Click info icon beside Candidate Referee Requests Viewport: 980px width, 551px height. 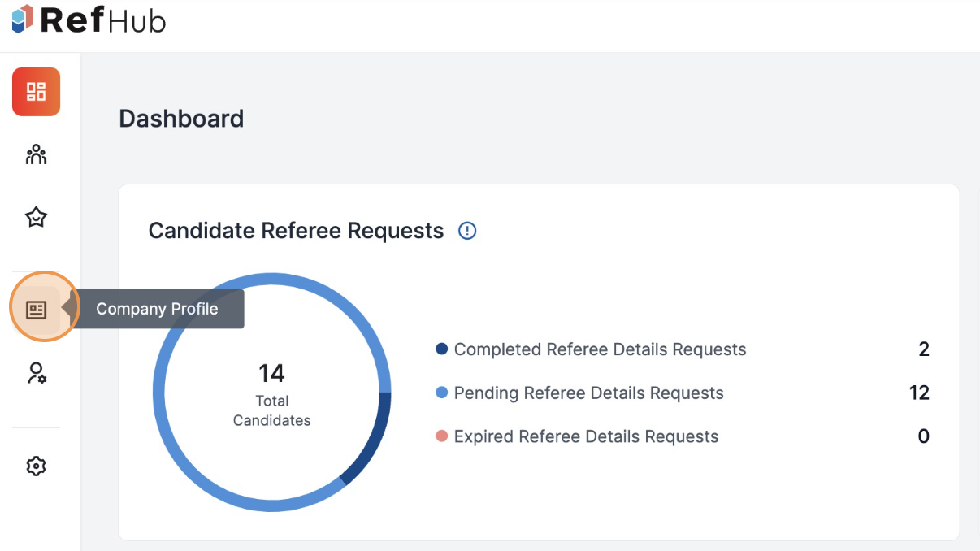coord(467,231)
